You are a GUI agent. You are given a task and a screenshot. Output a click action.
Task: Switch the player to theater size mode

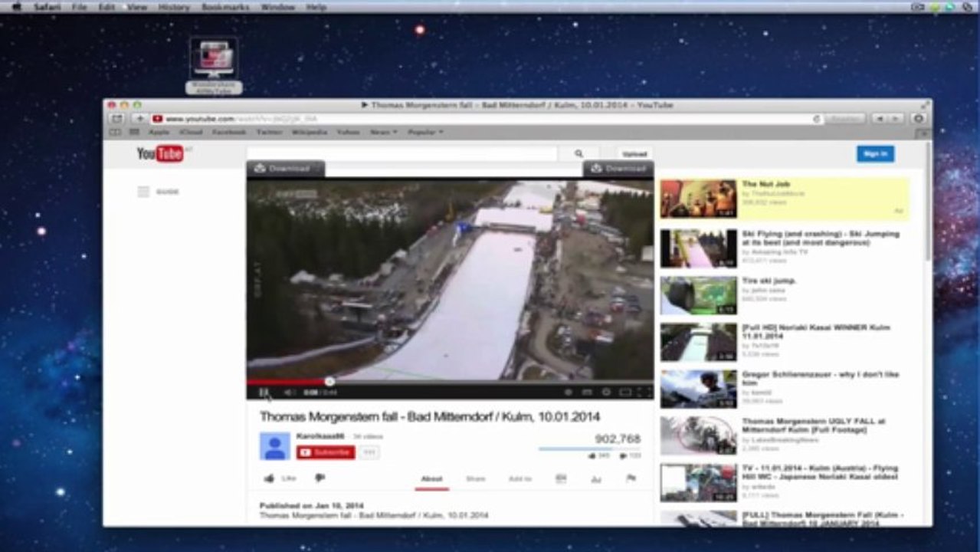[625, 393]
